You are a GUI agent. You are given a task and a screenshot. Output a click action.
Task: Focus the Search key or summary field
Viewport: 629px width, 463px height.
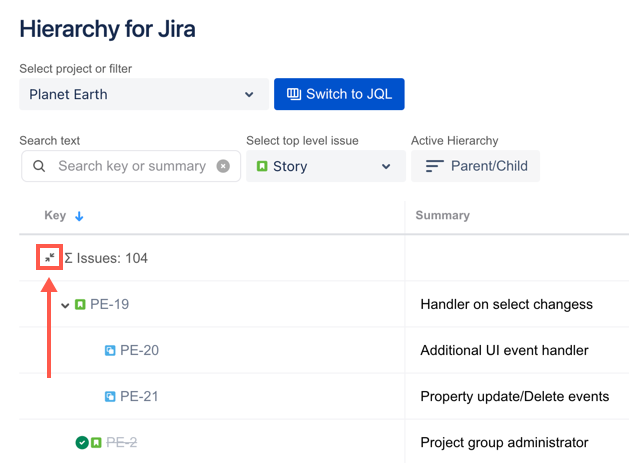click(x=132, y=166)
